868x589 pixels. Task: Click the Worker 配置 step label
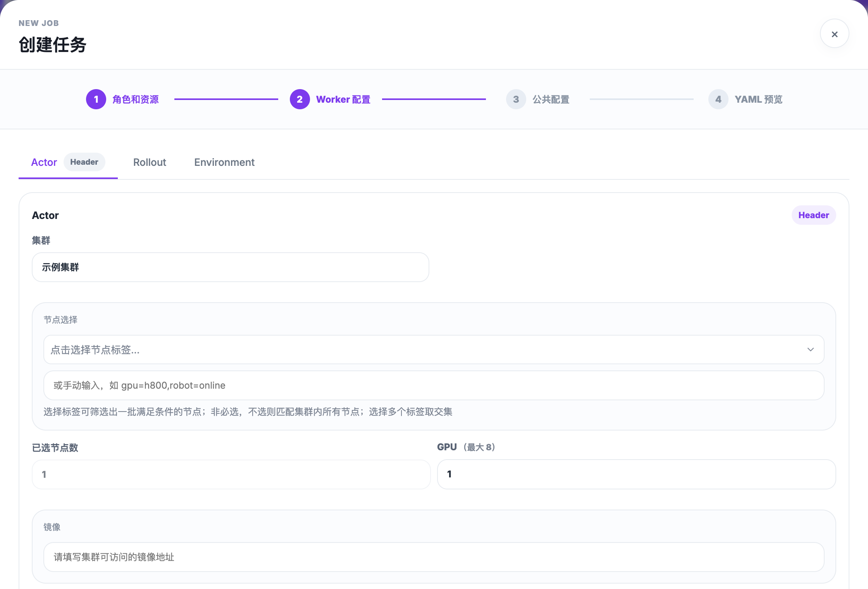click(343, 100)
